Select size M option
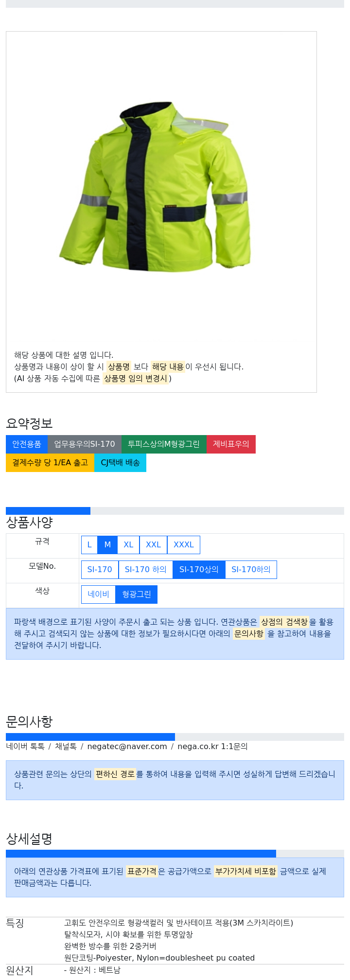Viewport: 350px width, 980px height. point(107,545)
